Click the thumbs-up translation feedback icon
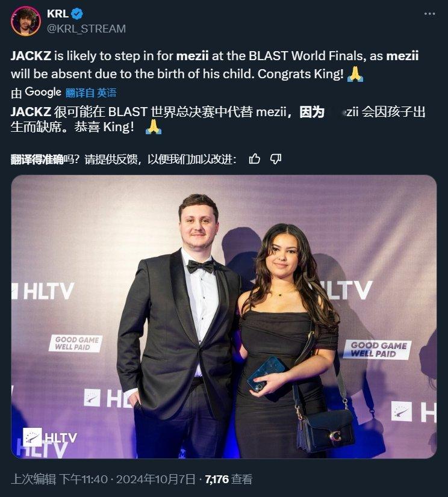448x497 pixels. point(255,159)
